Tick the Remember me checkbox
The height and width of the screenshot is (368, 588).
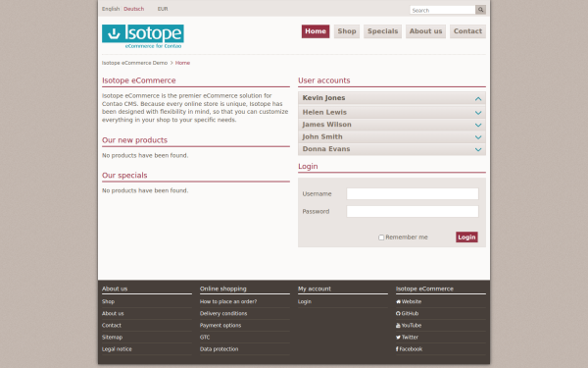tap(381, 237)
